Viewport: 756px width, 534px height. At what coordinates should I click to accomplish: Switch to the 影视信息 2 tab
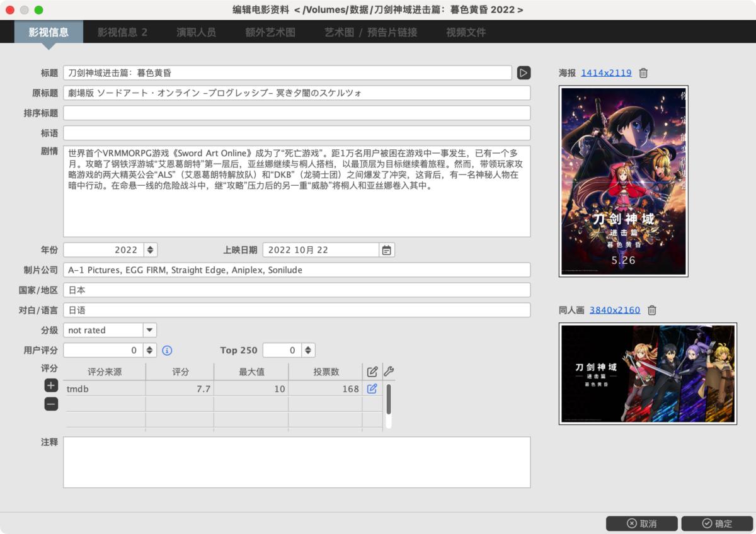coord(122,32)
